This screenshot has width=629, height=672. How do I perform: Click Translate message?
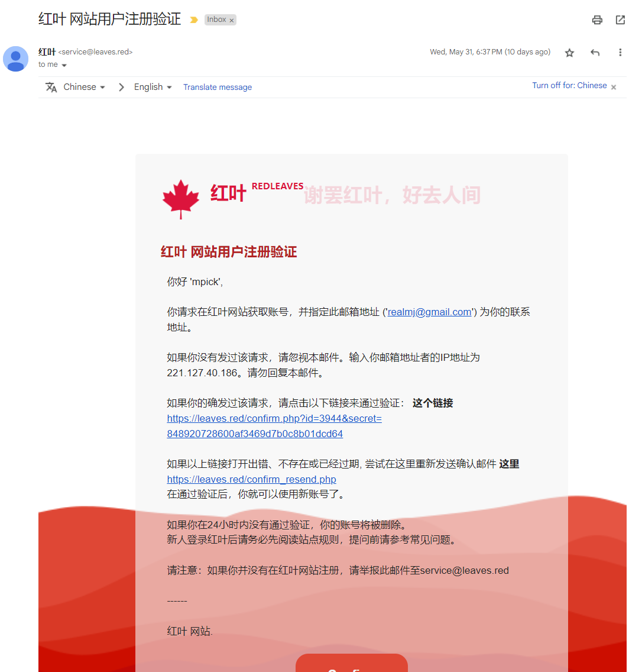click(218, 87)
